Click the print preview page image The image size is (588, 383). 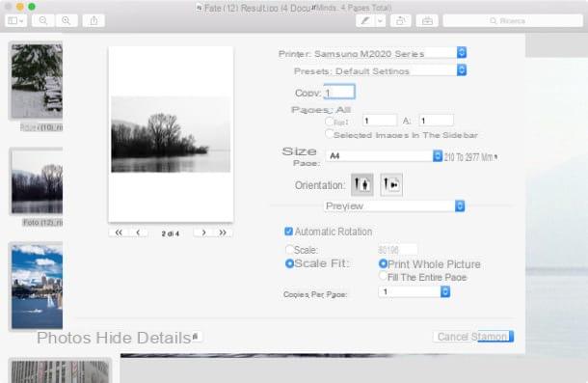(171, 134)
